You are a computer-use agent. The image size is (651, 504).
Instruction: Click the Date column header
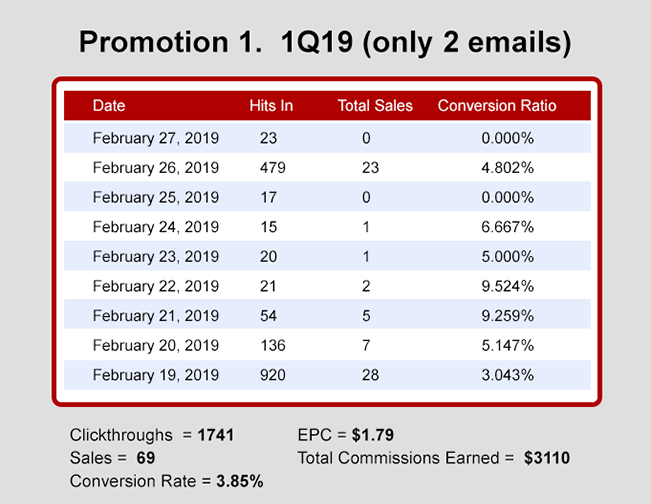coord(109,105)
